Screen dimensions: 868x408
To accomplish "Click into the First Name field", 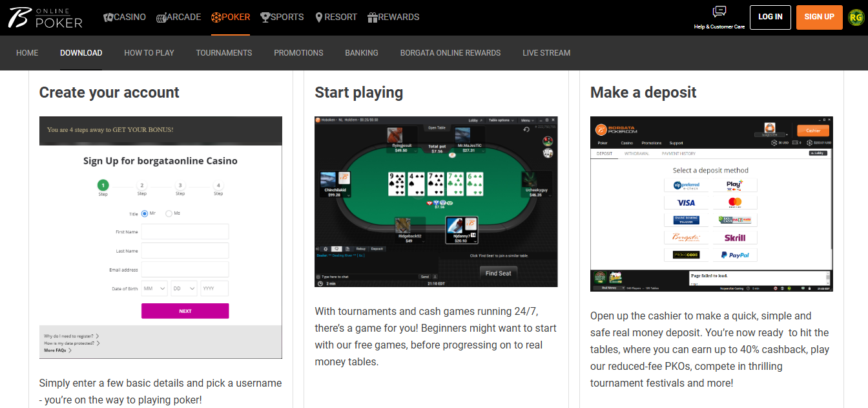I will click(x=185, y=231).
